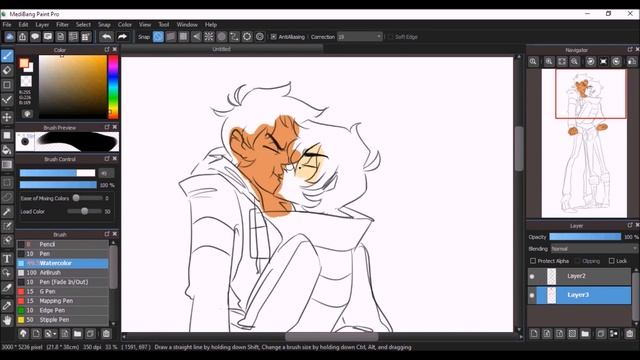Select the AirBrush brush
640x360 pixels.
[62, 273]
